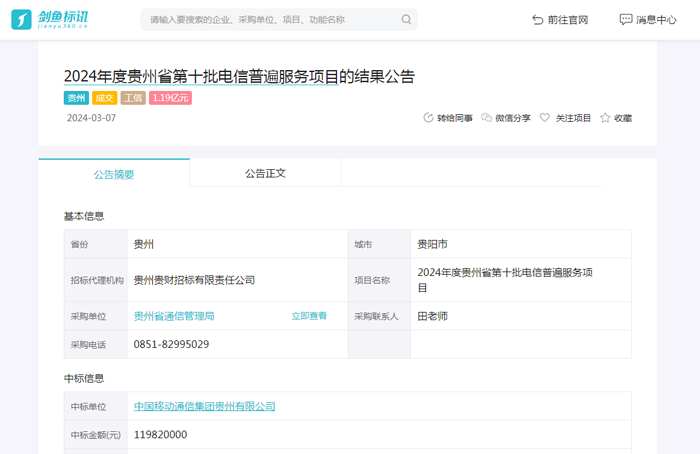
Task: Click the announcement title heading
Action: click(239, 76)
